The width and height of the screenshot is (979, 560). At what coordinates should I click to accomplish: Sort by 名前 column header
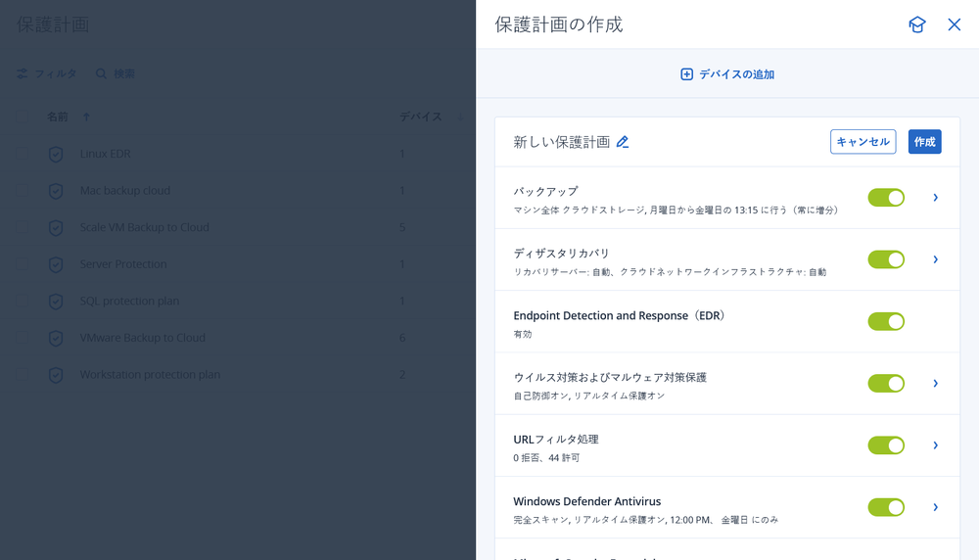point(58,117)
